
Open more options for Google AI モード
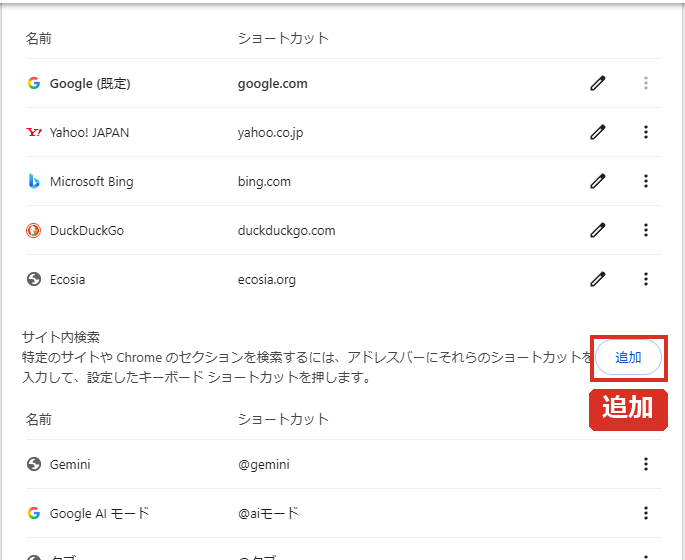tap(646, 513)
